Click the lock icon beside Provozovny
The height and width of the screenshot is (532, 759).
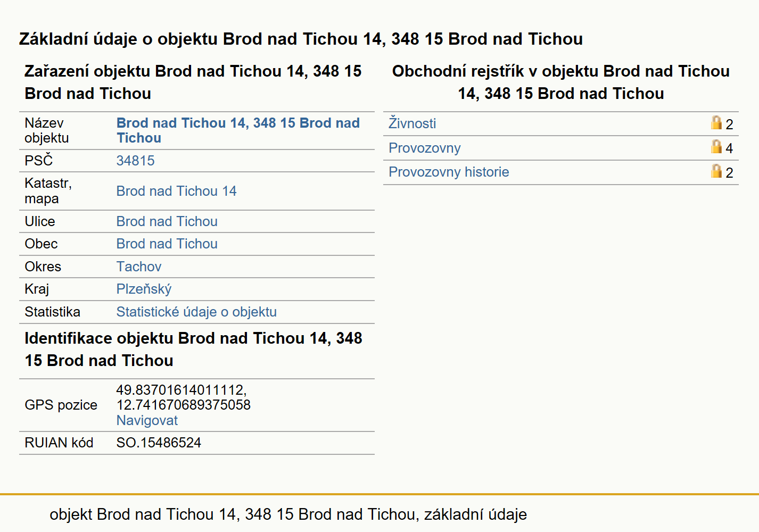pos(716,147)
